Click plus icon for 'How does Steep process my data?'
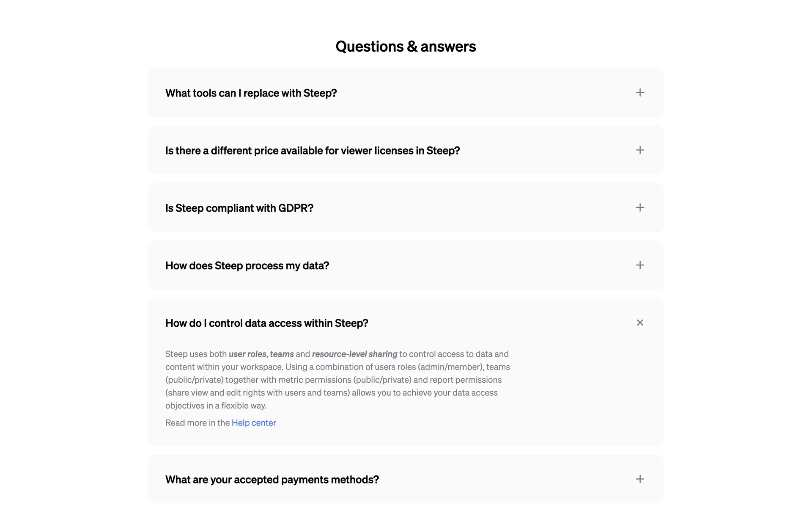812x508 pixels. tap(640, 265)
